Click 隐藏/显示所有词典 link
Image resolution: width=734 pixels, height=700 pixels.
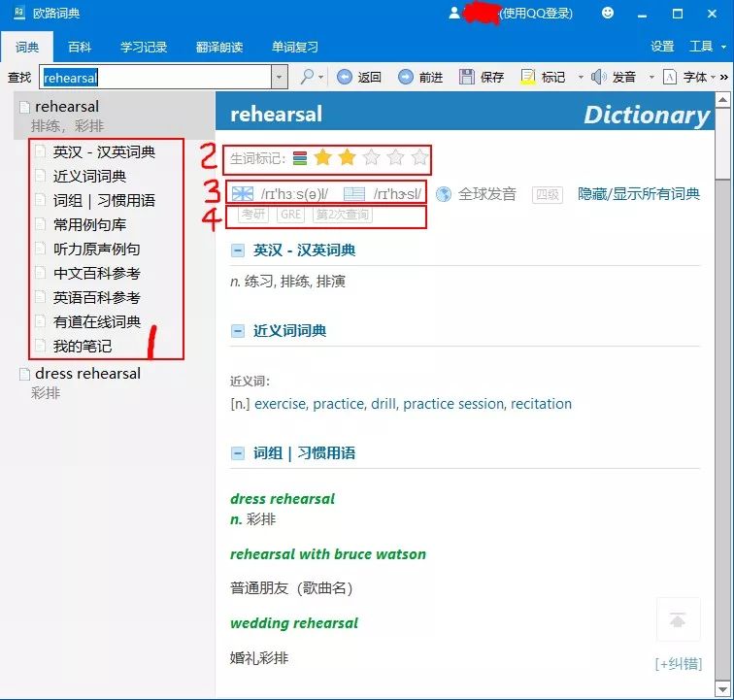pos(639,194)
